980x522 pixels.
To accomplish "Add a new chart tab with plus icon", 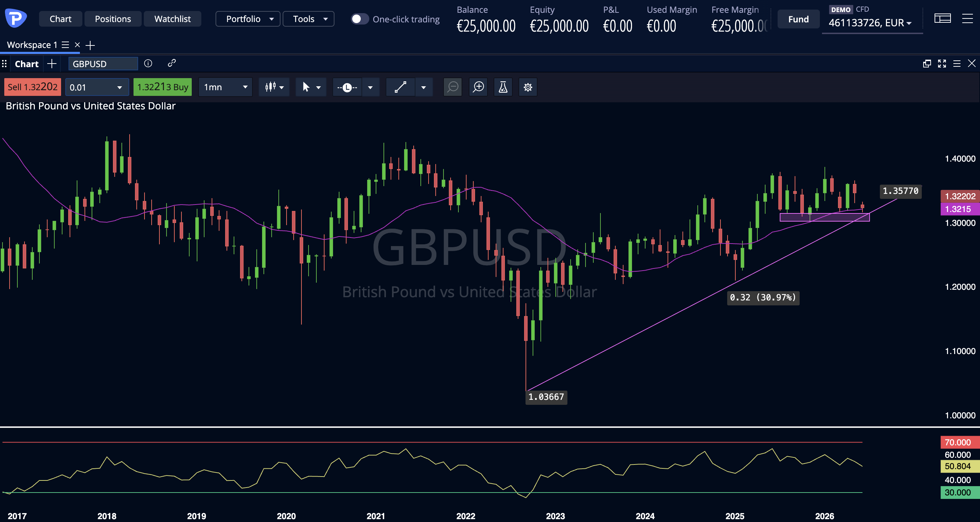I will [x=52, y=64].
